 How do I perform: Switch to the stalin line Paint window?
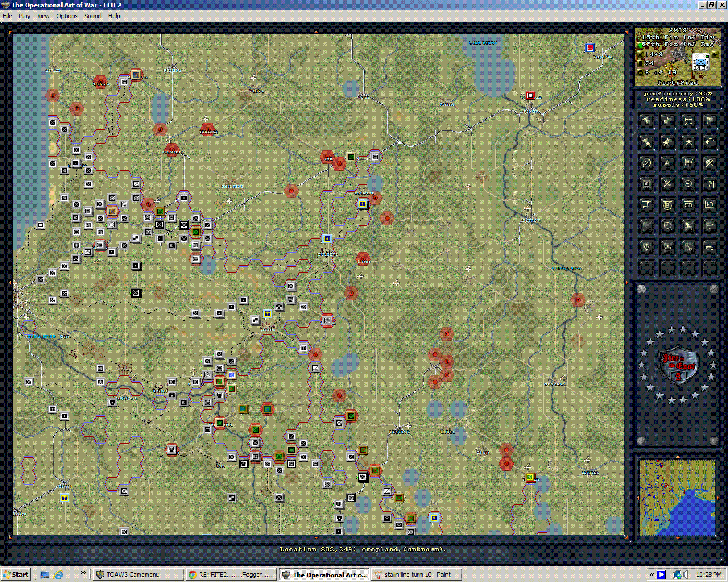(416, 574)
